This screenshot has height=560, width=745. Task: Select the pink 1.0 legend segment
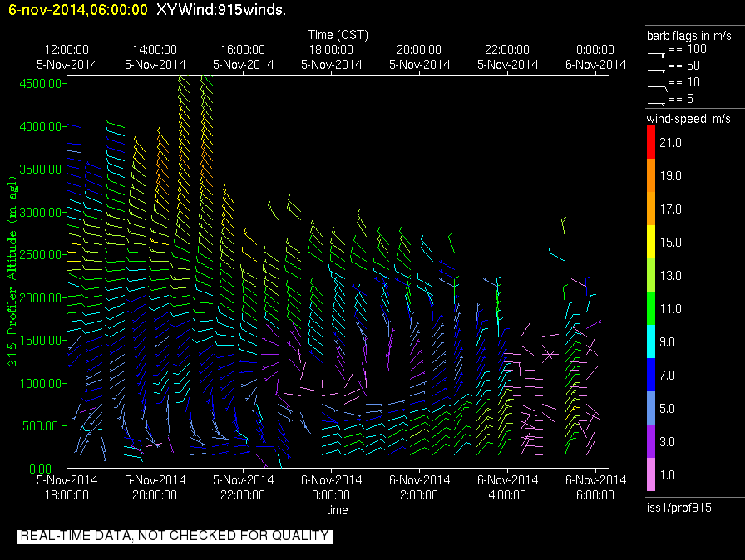(x=651, y=474)
